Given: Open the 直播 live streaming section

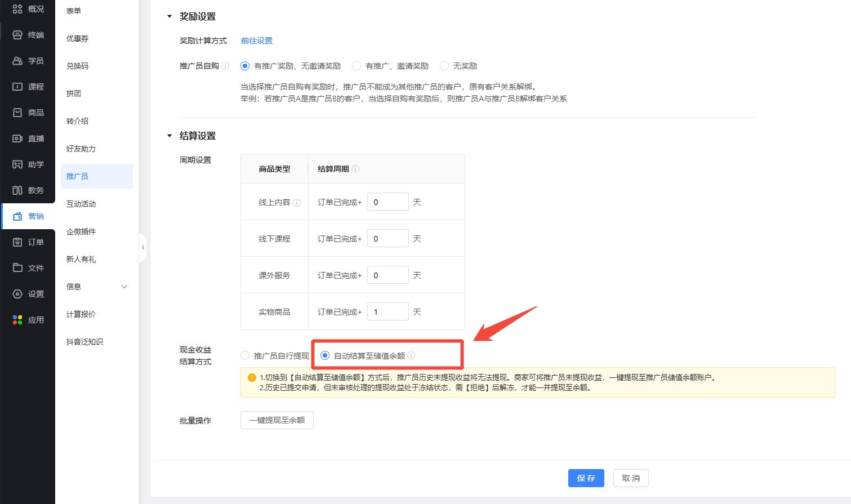Looking at the screenshot, I should (x=28, y=138).
